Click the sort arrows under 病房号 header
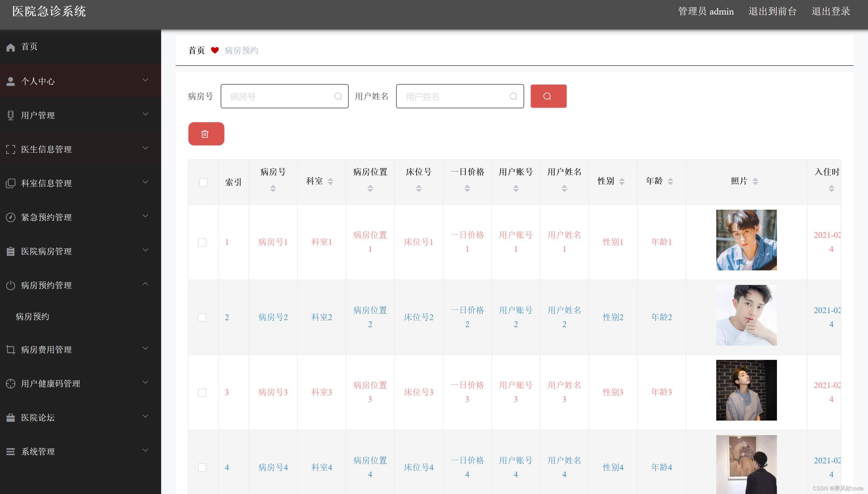 click(273, 188)
